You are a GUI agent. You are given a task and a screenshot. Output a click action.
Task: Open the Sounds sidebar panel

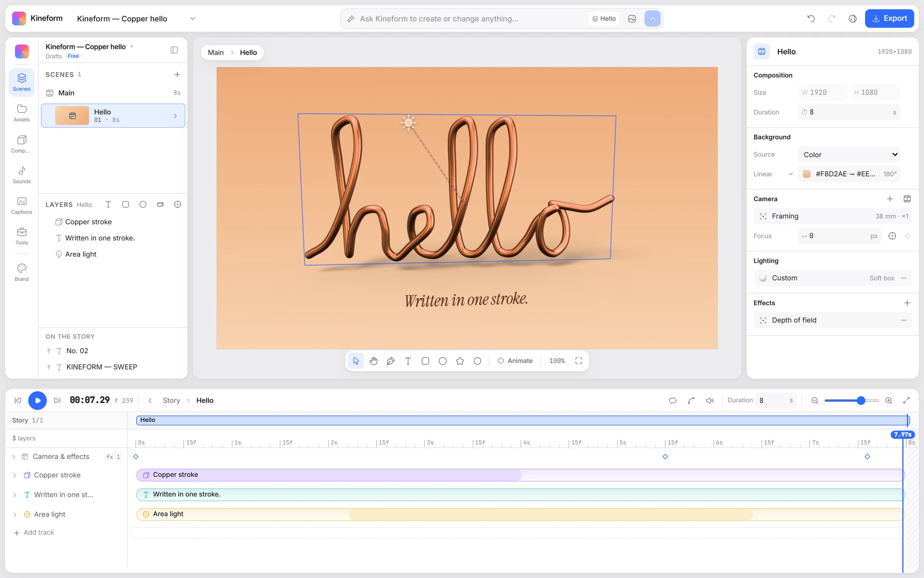(x=22, y=175)
